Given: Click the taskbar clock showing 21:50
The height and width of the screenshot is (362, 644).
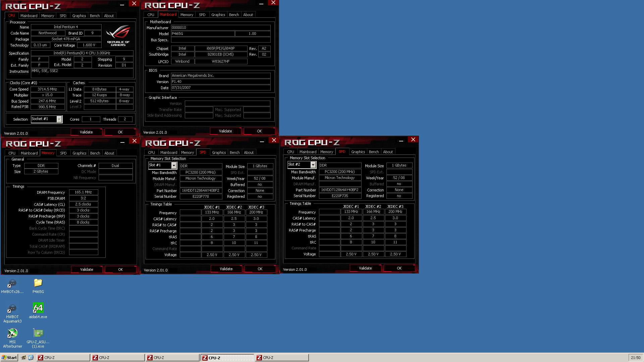Looking at the screenshot, I should 635,358.
